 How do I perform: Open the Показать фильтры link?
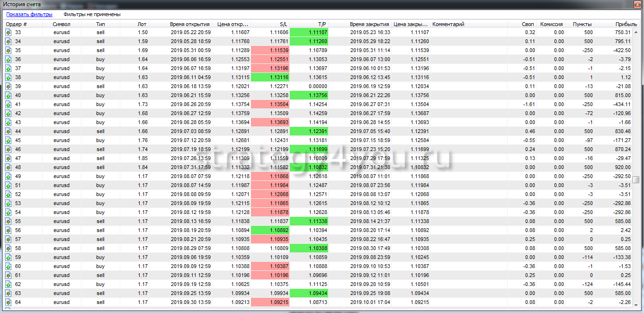[x=29, y=14]
